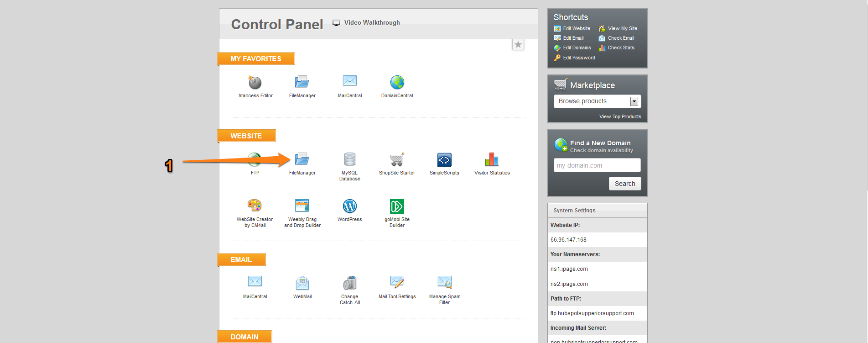Viewport: 868px width, 343px height.
Task: Click the System Settings heading
Action: [x=575, y=211]
